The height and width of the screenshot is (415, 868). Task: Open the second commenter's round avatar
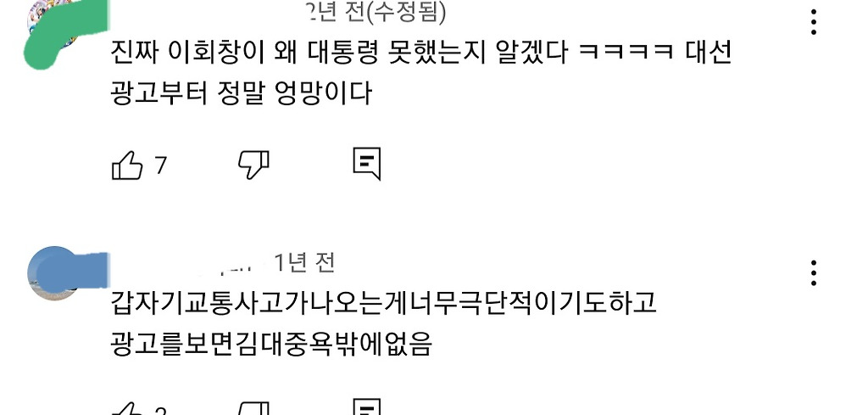[53, 273]
